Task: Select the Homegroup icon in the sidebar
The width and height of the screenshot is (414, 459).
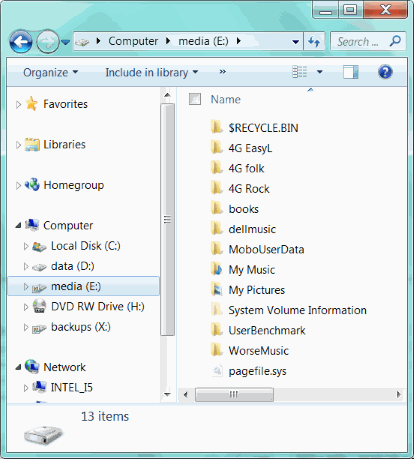Action: (32, 185)
